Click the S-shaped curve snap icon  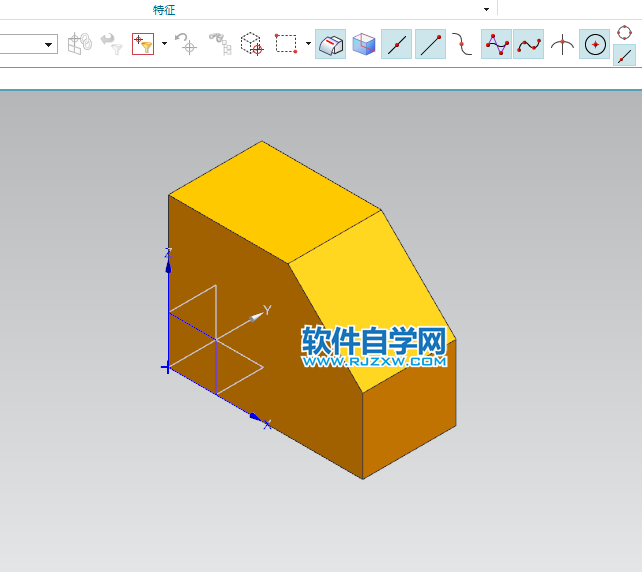461,45
